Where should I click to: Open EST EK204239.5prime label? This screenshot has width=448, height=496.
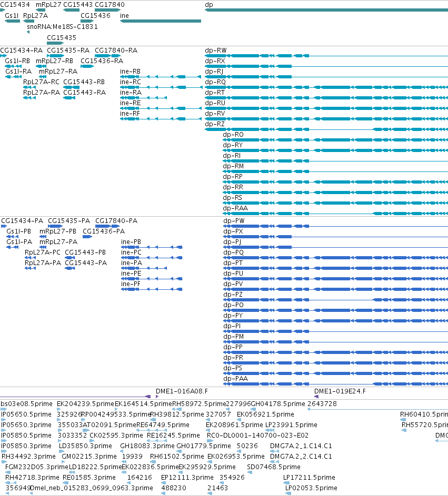85,404
